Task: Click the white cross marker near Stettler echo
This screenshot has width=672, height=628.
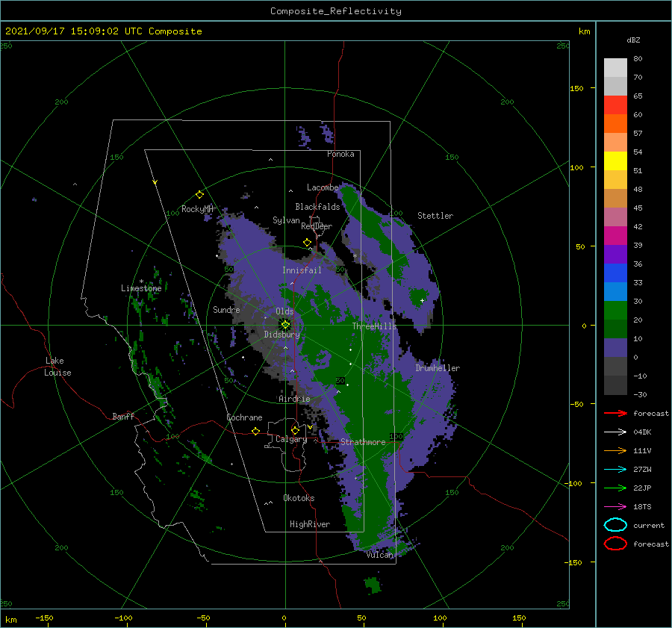Action: (422, 300)
